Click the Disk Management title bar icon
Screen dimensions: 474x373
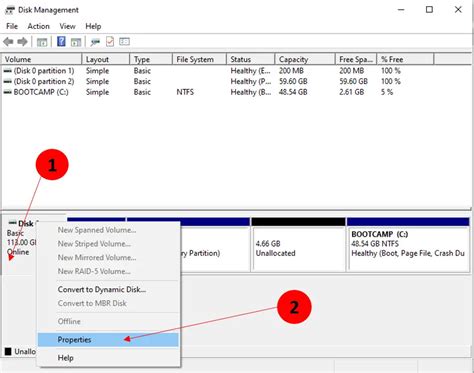click(10, 10)
